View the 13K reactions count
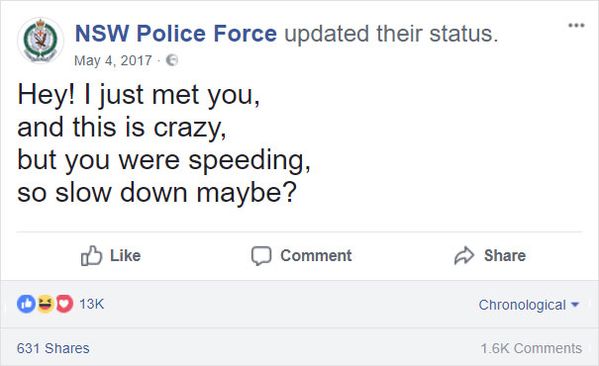 click(92, 304)
